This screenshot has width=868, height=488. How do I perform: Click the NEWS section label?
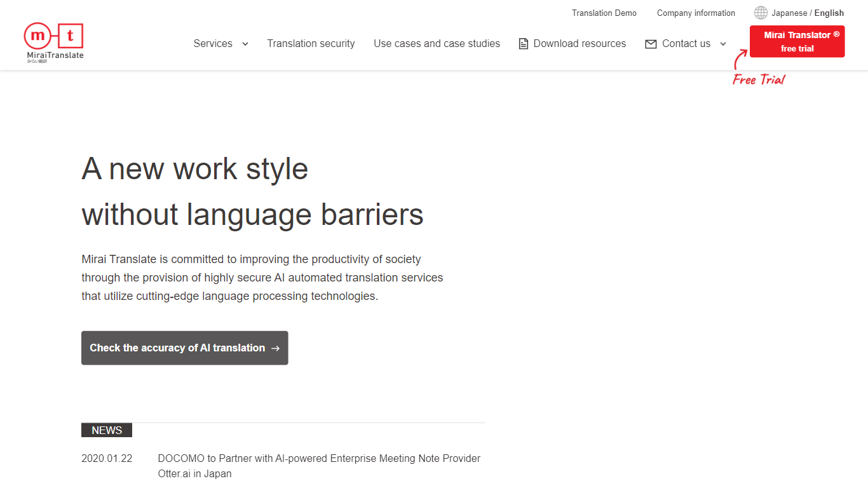pyautogui.click(x=107, y=430)
